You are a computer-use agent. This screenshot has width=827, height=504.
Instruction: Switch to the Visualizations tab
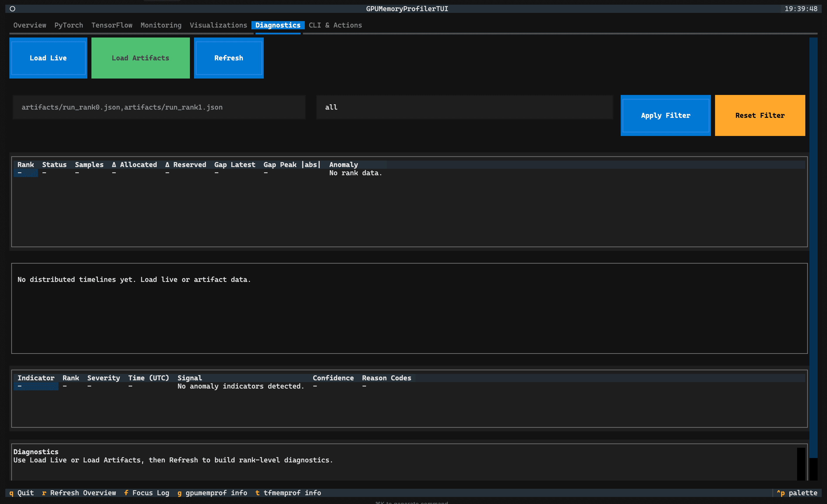219,25
